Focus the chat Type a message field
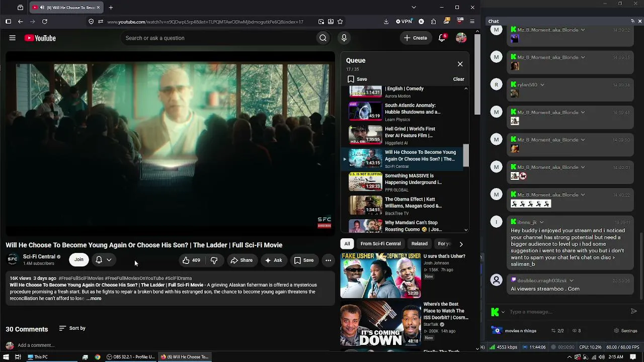Screen dimensions: 644x362 pyautogui.click(x=568, y=312)
